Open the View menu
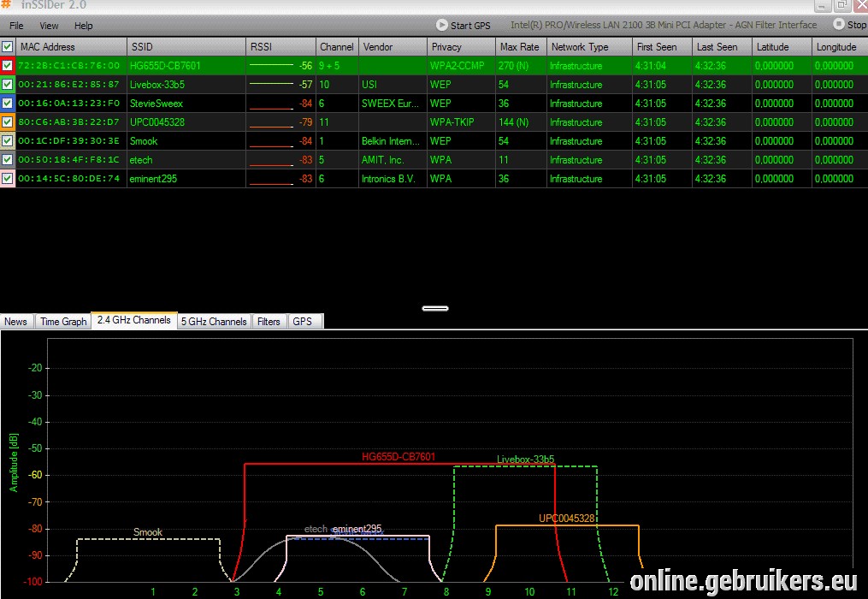Image resolution: width=868 pixels, height=599 pixels. point(49,26)
